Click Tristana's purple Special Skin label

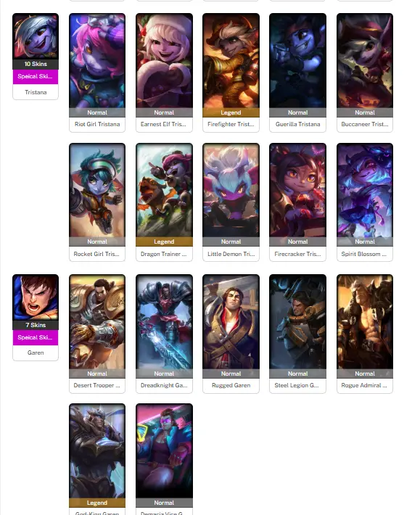click(x=36, y=77)
